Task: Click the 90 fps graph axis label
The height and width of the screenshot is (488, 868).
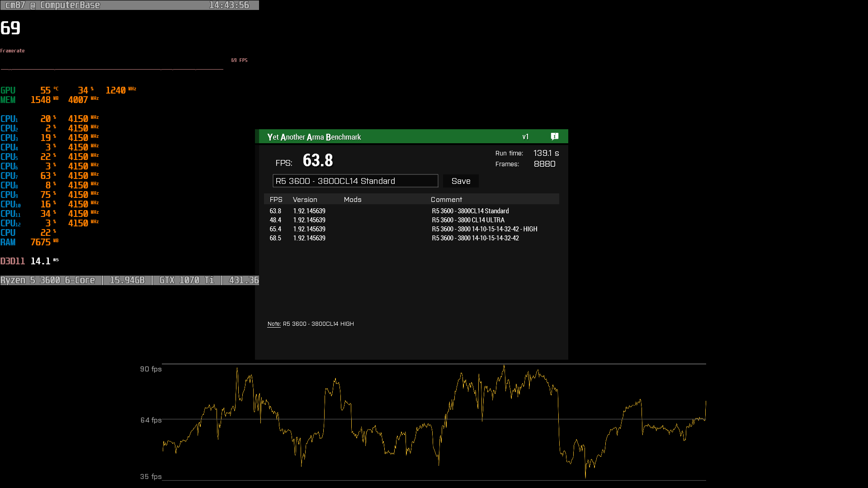Action: coord(151,369)
